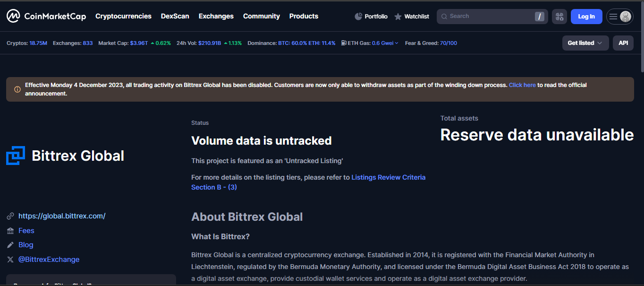Click the Dominance BTC 60.0% ETH 11.4% value
Viewport: 644px width, 286px height.
point(307,43)
